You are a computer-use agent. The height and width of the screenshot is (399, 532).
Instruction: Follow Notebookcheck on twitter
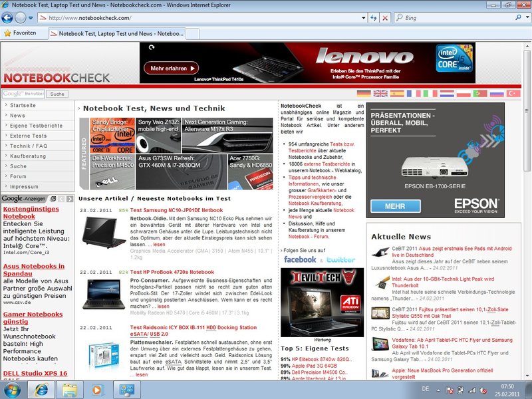tap(340, 260)
